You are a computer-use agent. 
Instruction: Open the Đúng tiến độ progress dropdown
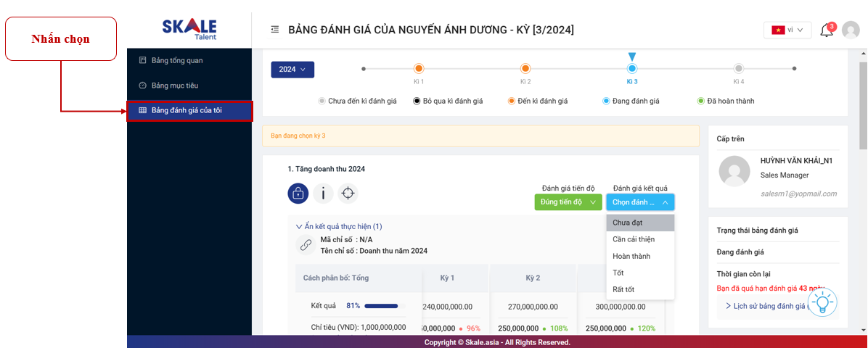[568, 202]
